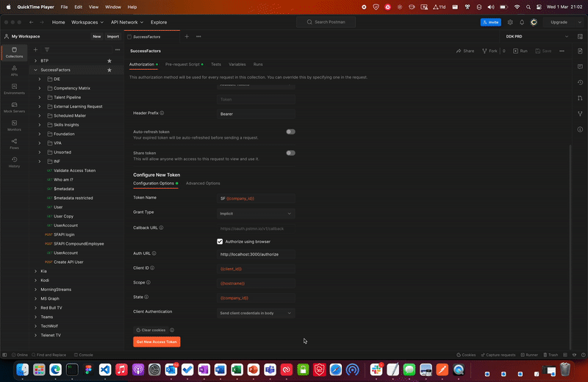Run the SuccessFactors collection
The width and height of the screenshot is (588, 382).
520,51
